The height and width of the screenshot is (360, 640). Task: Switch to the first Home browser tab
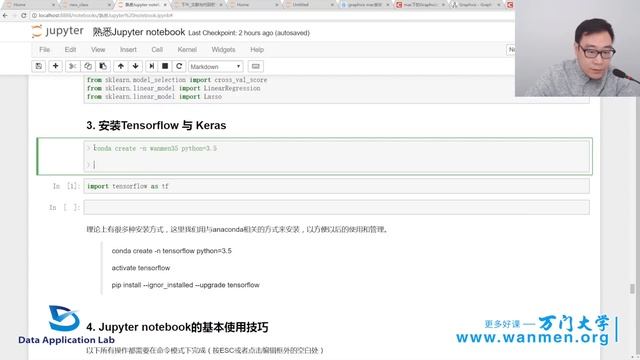pyautogui.click(x=29, y=4)
